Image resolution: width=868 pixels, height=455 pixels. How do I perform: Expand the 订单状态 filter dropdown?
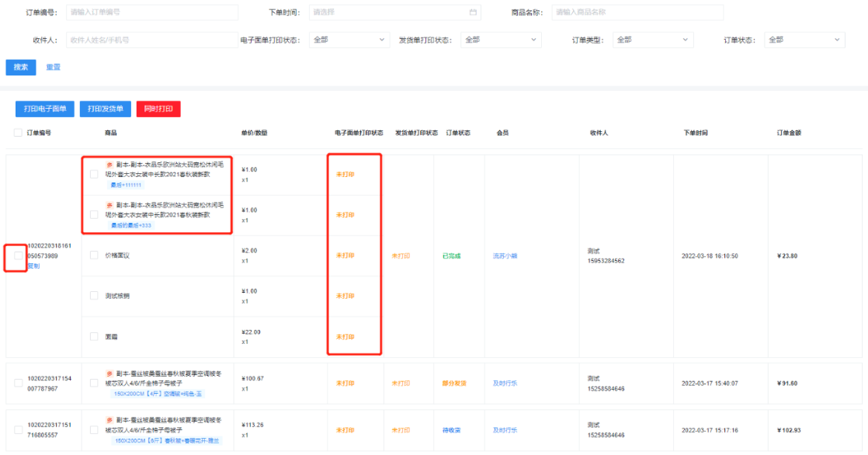coord(804,40)
